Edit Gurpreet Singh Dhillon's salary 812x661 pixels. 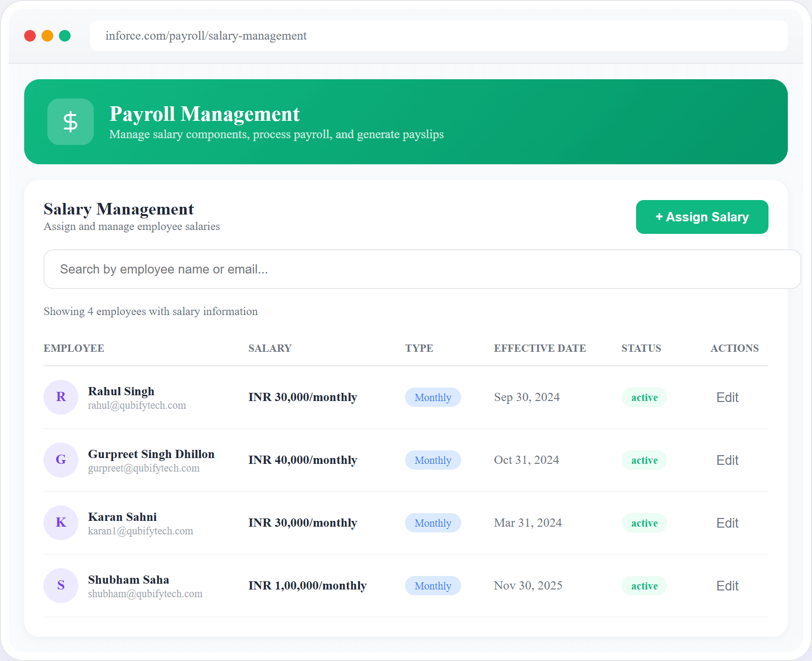click(727, 460)
